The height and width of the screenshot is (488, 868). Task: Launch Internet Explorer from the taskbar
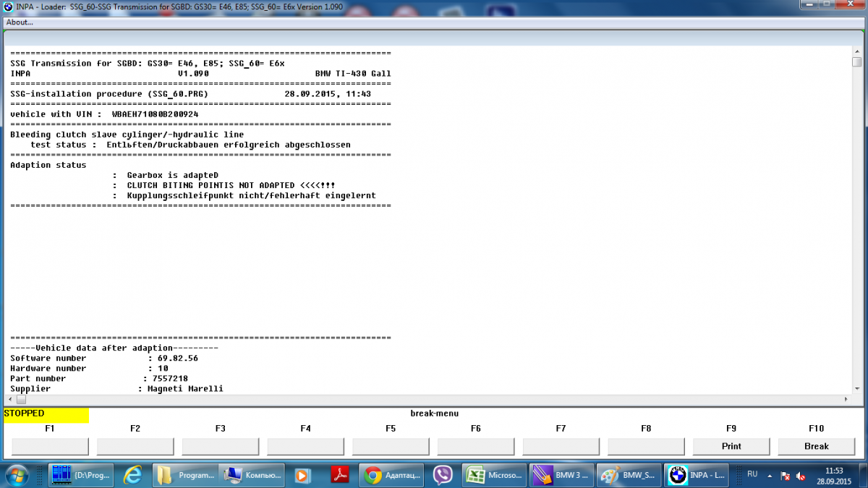coord(133,476)
